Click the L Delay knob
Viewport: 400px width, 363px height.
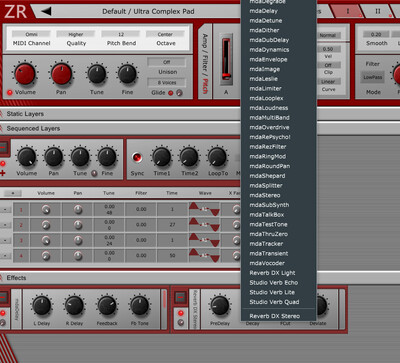click(42, 306)
